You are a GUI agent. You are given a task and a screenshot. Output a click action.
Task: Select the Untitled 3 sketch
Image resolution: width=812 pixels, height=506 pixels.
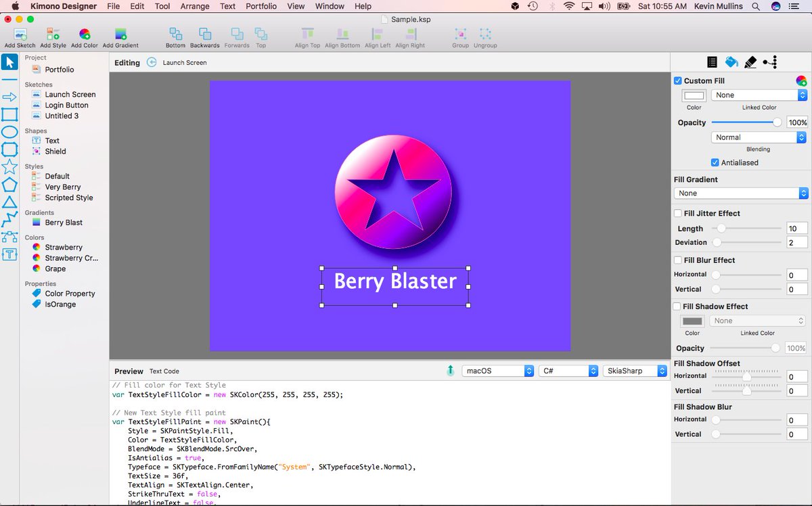point(60,116)
